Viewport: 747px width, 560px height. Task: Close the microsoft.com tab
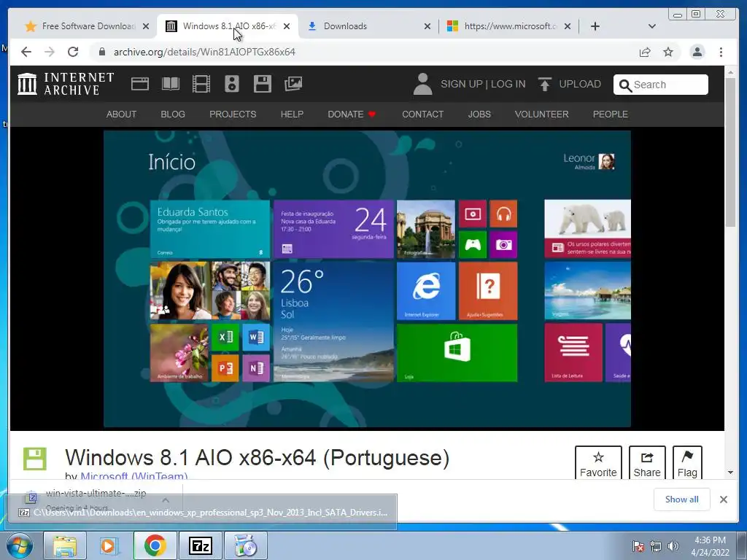[x=568, y=26]
